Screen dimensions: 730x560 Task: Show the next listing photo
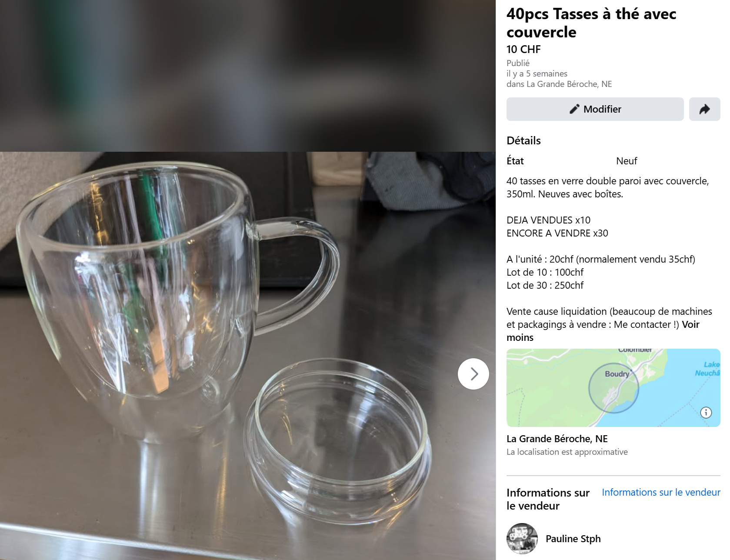(473, 374)
